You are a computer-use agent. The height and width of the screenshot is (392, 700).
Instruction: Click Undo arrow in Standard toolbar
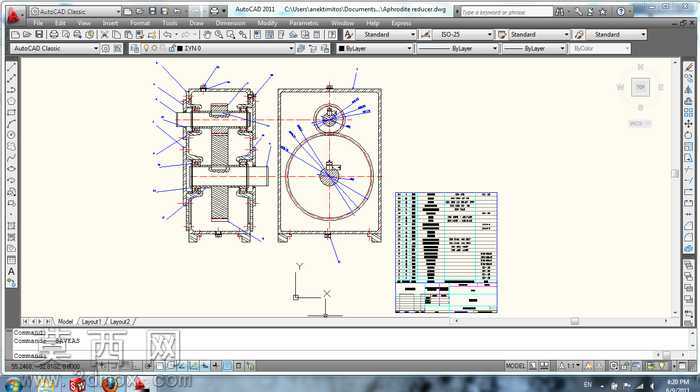(167, 34)
